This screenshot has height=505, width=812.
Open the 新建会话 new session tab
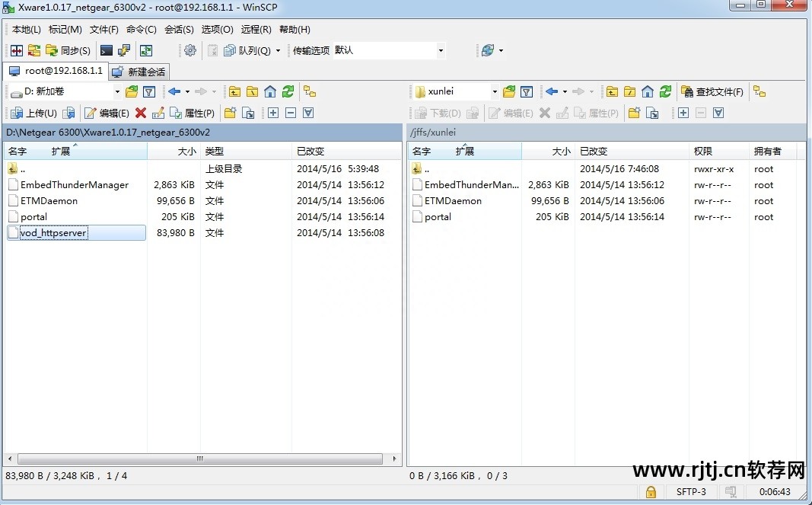click(139, 72)
